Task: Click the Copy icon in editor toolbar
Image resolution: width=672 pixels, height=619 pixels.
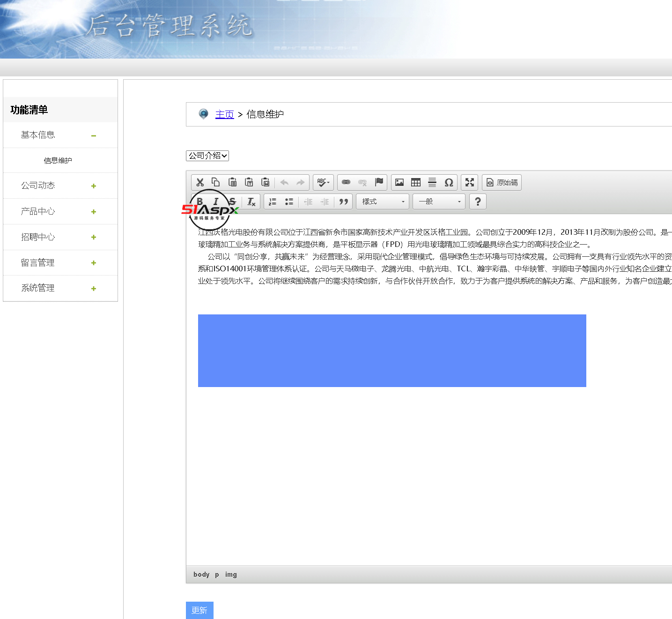Action: [x=216, y=182]
